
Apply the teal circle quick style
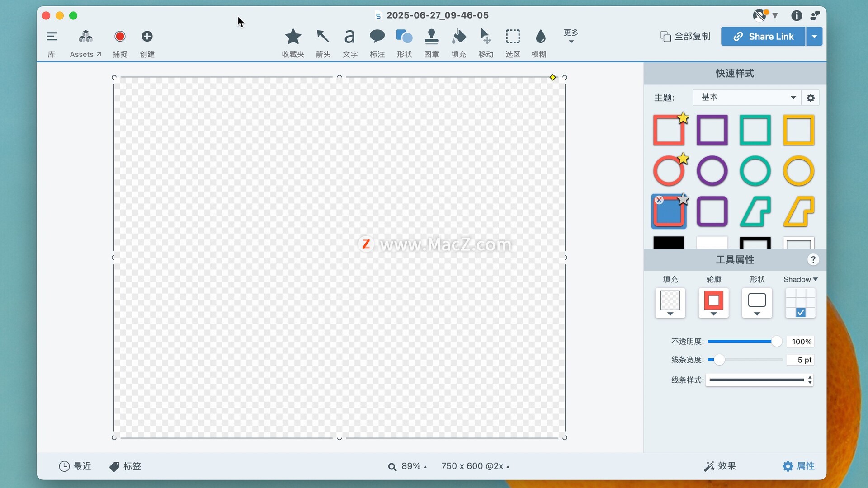click(755, 171)
